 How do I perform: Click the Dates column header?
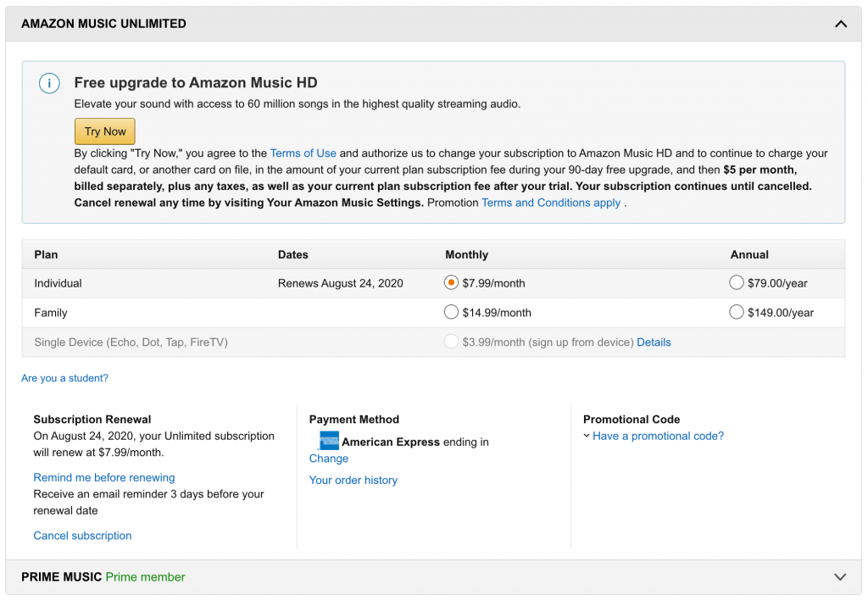[x=292, y=254]
